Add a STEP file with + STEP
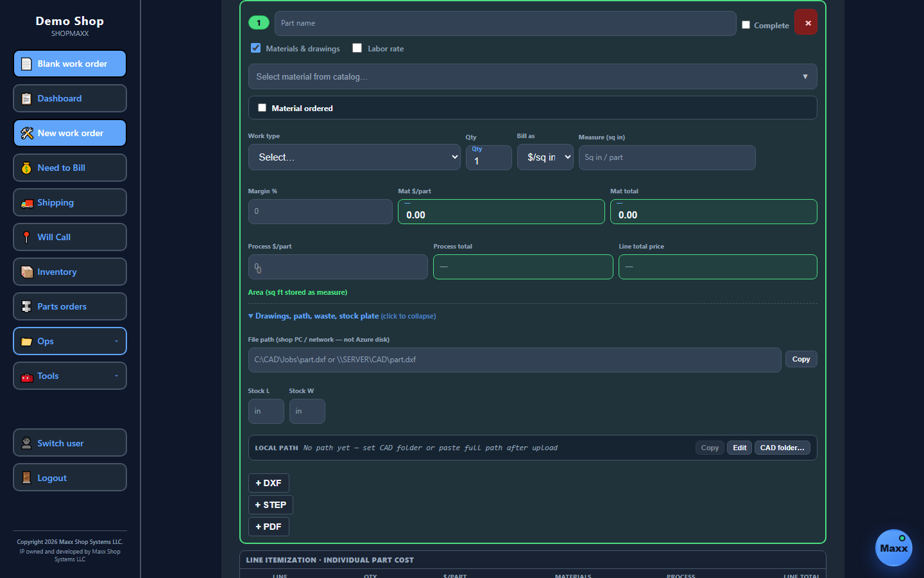This screenshot has width=924, height=578. pos(271,505)
